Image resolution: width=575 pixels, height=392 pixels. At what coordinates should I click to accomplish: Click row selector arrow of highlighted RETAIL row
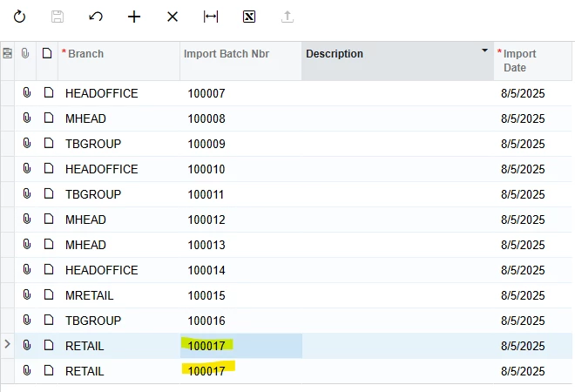point(7,344)
